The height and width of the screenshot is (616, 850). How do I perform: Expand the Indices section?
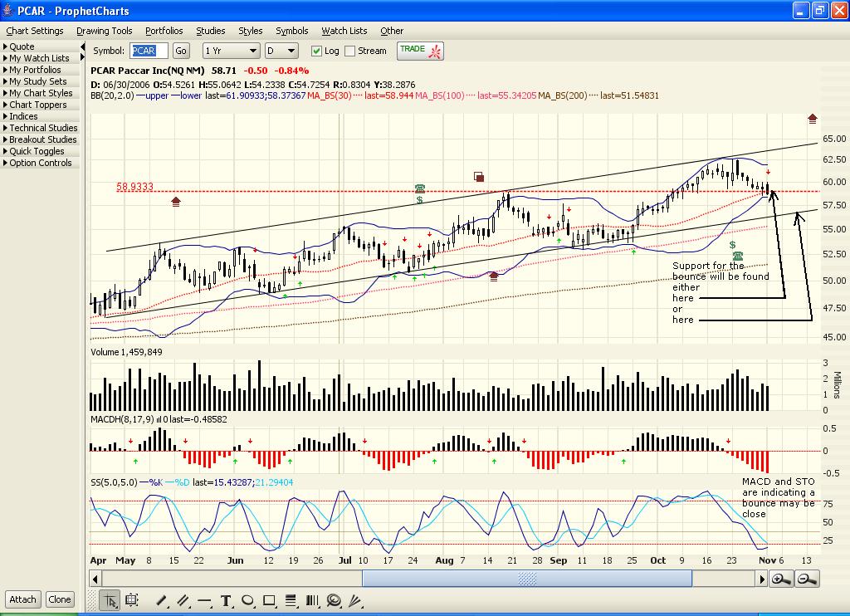coord(40,116)
